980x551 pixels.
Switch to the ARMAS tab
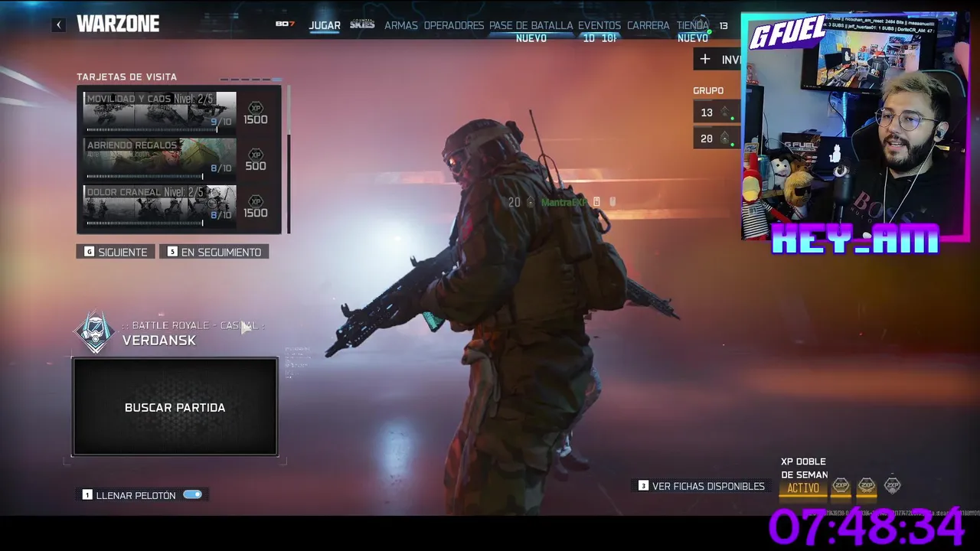coord(401,25)
